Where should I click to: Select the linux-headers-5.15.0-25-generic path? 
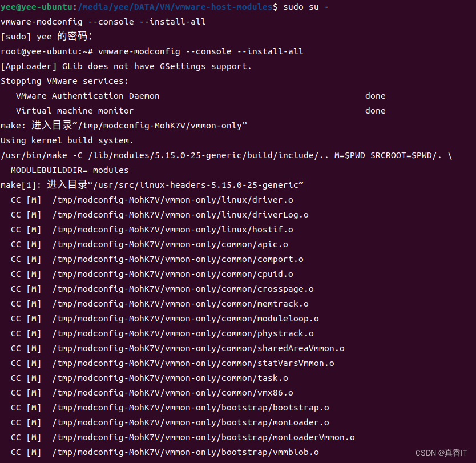[x=200, y=184]
